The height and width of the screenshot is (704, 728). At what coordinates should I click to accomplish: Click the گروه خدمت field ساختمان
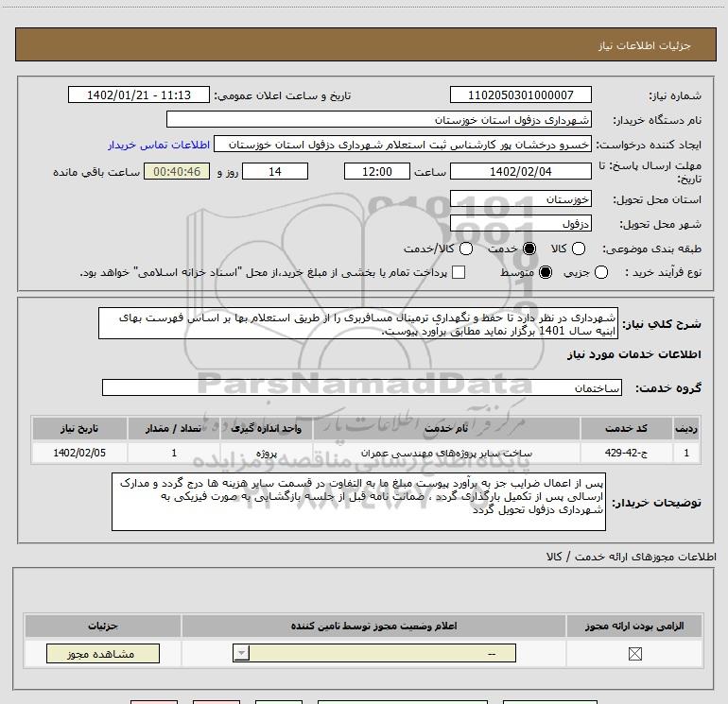(362, 387)
